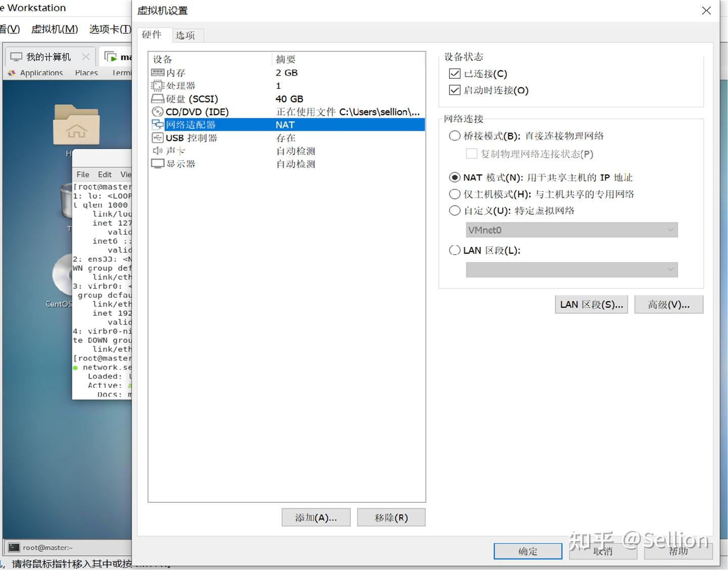This screenshot has height=570, width=728.
Task: Click the 硬盘 (SCSI) hard disk icon
Action: (x=157, y=99)
